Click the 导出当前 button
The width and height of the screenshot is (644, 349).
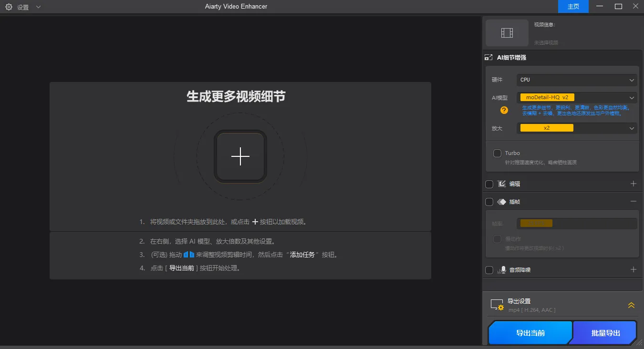(530, 333)
